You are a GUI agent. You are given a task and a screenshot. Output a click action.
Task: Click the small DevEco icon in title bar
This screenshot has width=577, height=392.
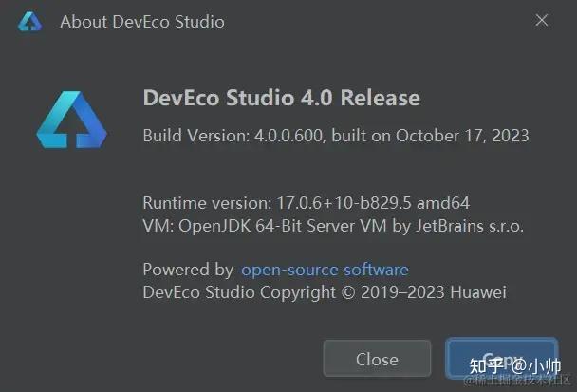[x=29, y=21]
